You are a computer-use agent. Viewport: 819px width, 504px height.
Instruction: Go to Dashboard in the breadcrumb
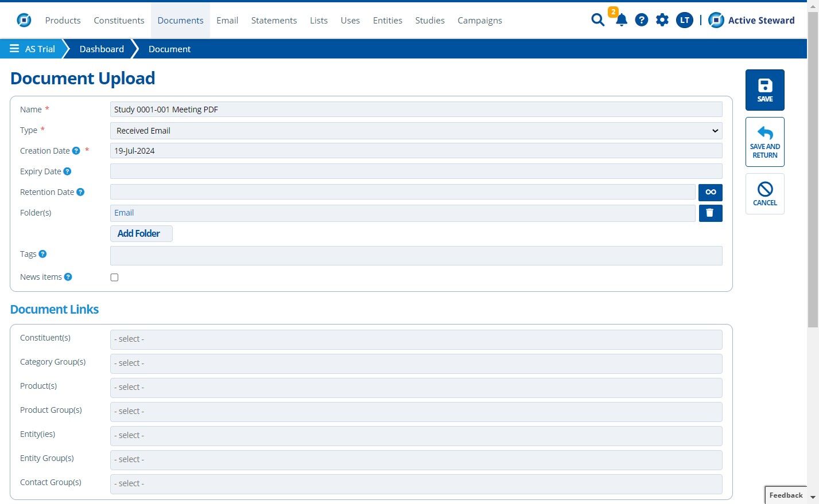tap(102, 49)
